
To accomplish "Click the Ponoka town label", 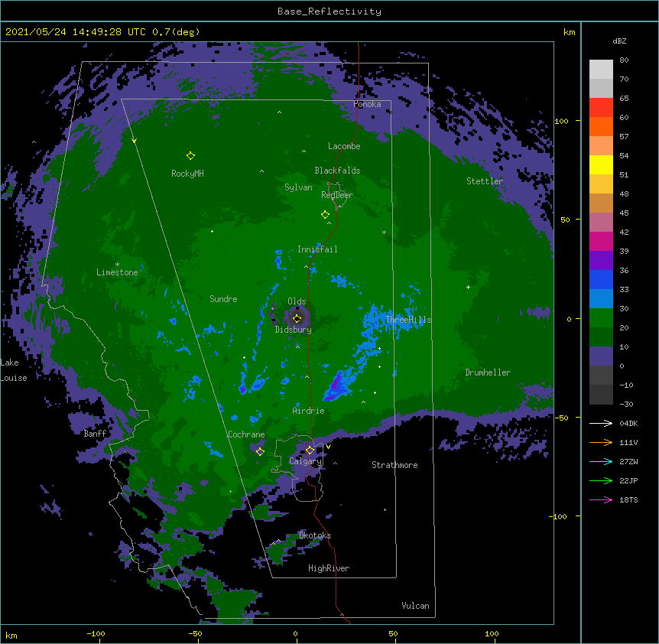I will pos(367,104).
